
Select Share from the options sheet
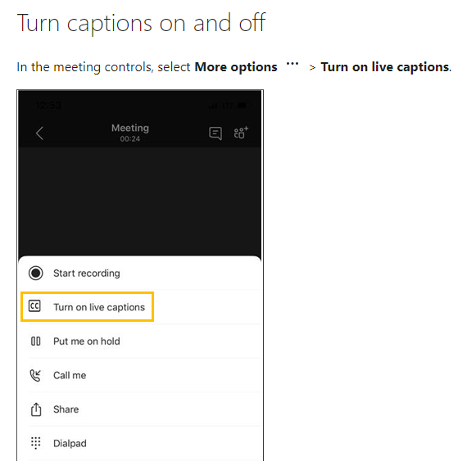pos(66,409)
